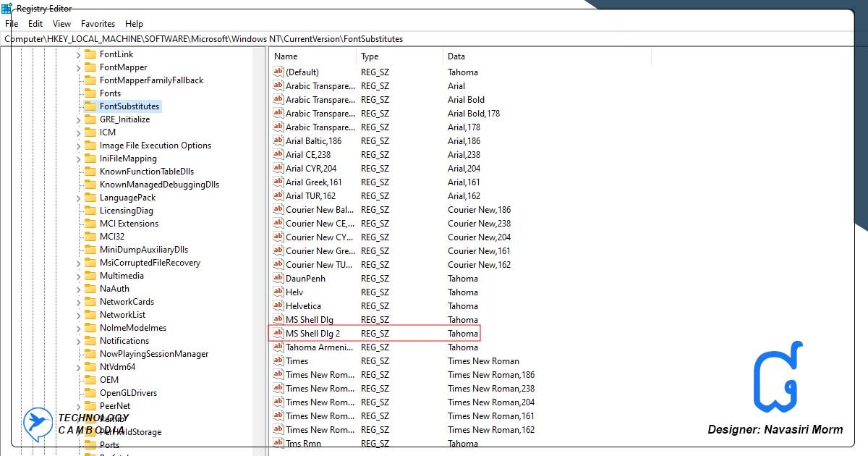
Task: Open the Favorites menu
Action: coord(98,24)
